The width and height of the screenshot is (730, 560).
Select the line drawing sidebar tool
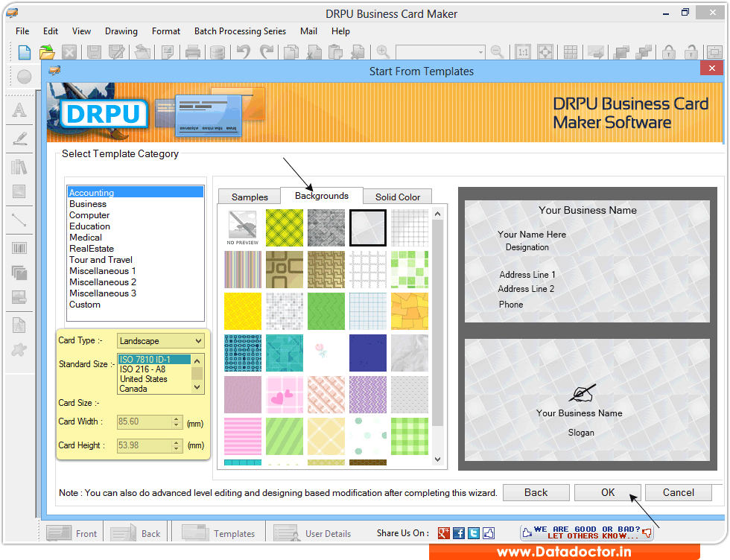click(19, 220)
